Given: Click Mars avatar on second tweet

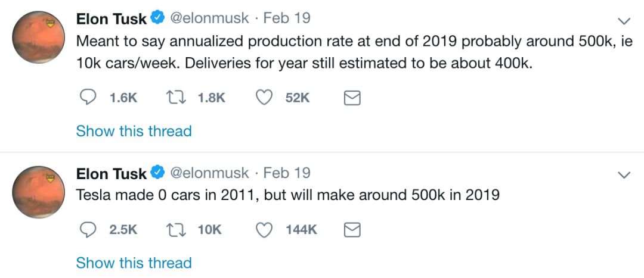Looking at the screenshot, I should pos(39,193).
